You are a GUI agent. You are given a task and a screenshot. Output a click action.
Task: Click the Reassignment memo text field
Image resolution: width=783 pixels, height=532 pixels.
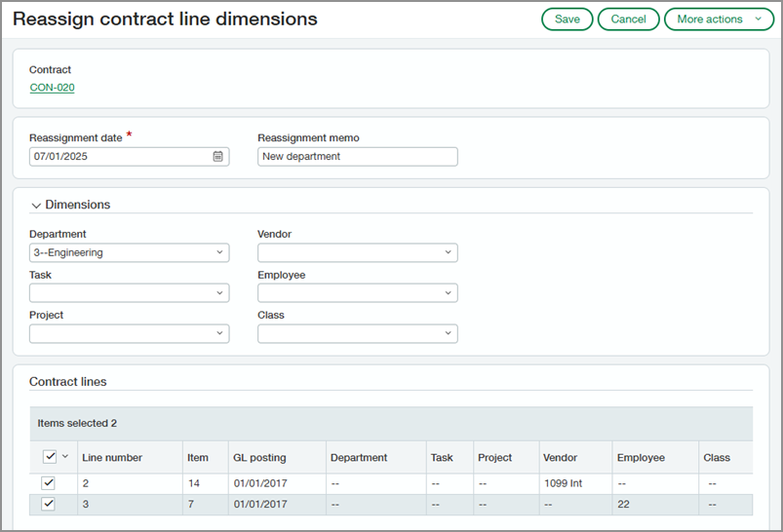357,156
